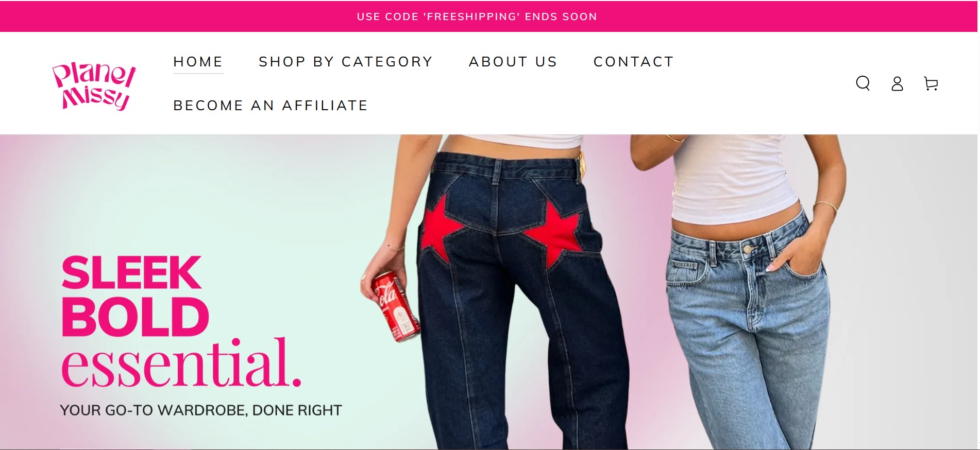Image resolution: width=980 pixels, height=450 pixels.
Task: Open the Contact page link
Action: (634, 62)
